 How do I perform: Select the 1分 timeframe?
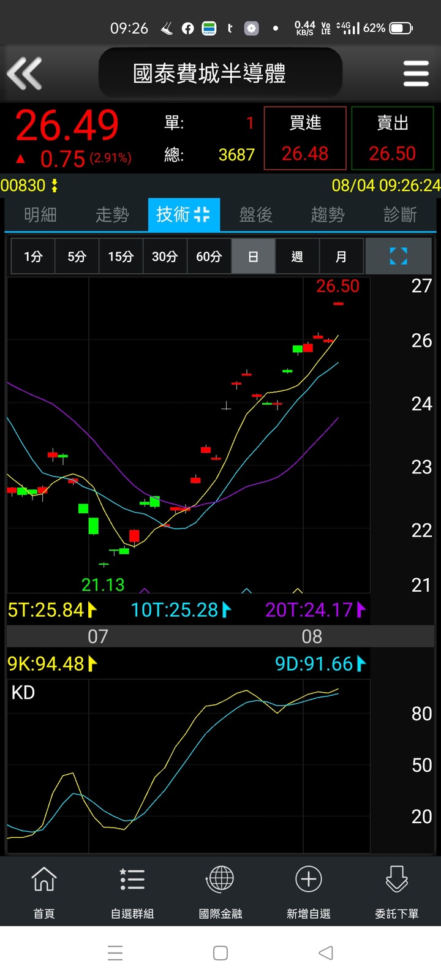33,256
